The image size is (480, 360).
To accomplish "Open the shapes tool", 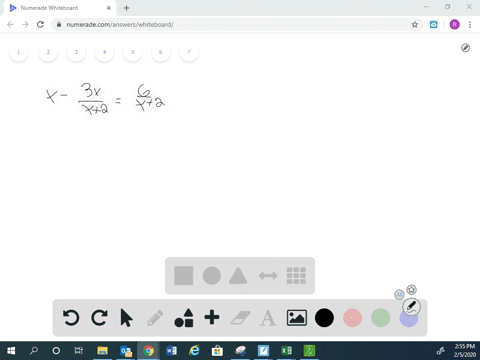I will (x=184, y=318).
